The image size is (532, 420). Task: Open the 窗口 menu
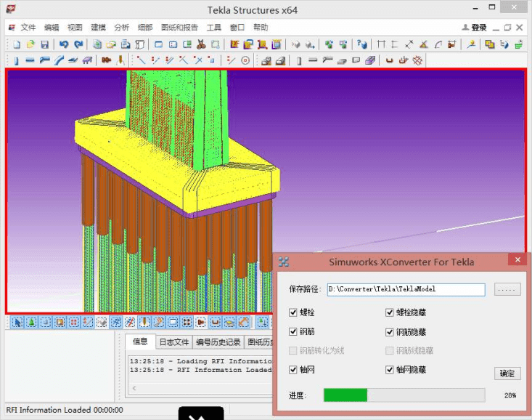237,28
